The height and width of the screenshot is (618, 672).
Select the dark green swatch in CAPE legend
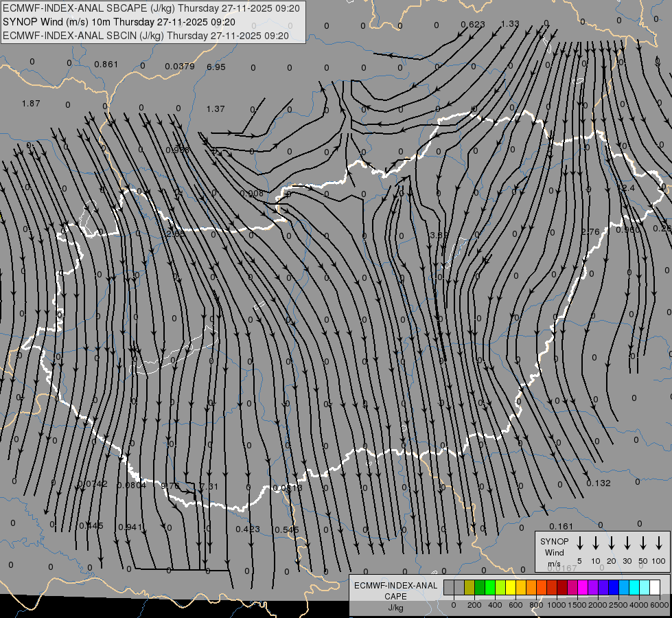[480, 588]
